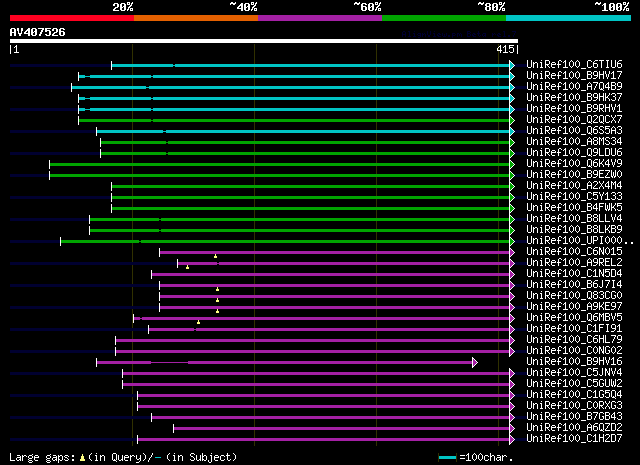The height and width of the screenshot is (465, 640).
Task: Select the UniRef100_C1FI91 label
Action: click(x=574, y=329)
